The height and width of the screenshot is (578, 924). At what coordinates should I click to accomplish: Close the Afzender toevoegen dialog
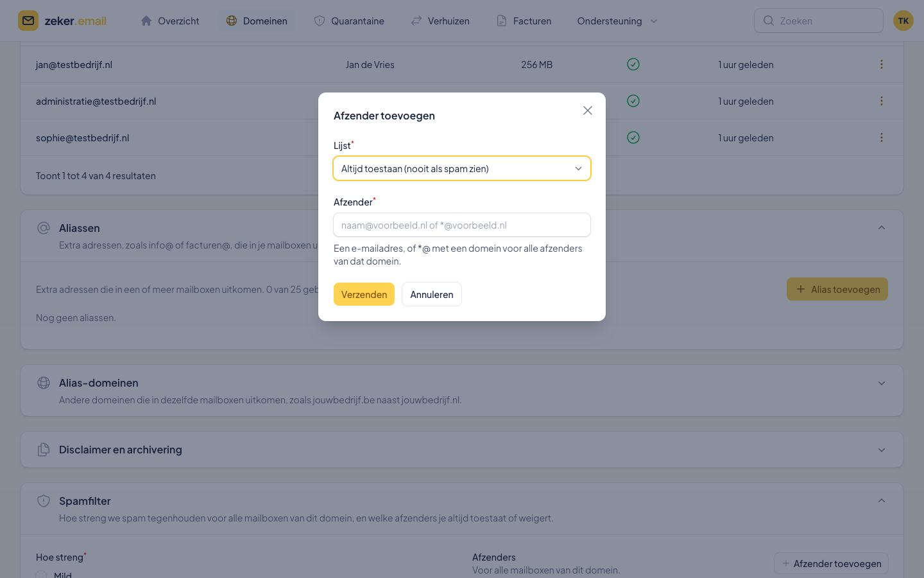[587, 110]
